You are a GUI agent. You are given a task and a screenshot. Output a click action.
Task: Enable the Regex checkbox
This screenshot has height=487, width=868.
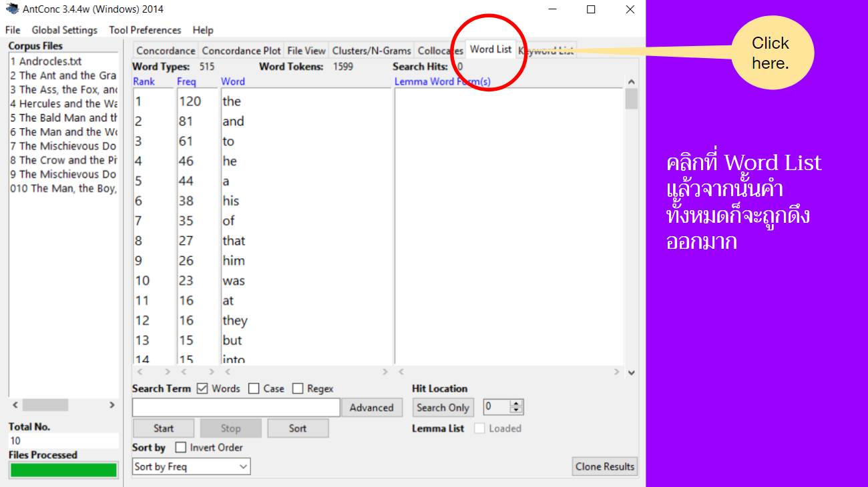[x=298, y=389]
